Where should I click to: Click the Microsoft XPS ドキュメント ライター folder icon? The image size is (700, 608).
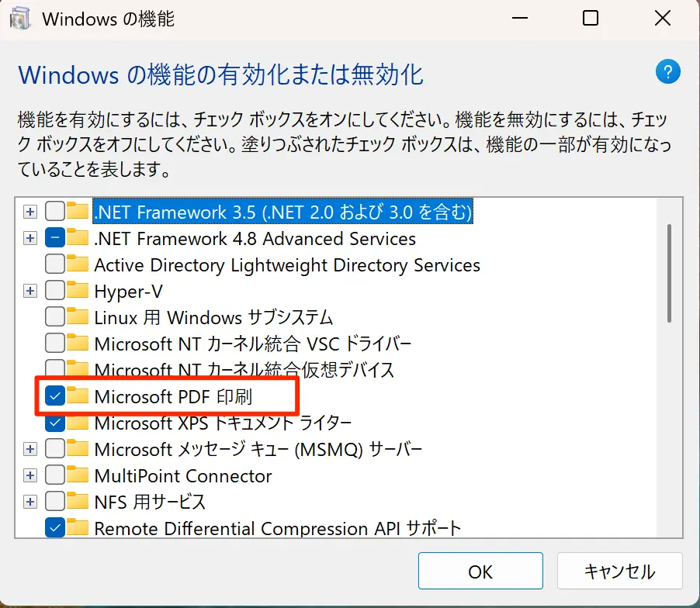[78, 422]
